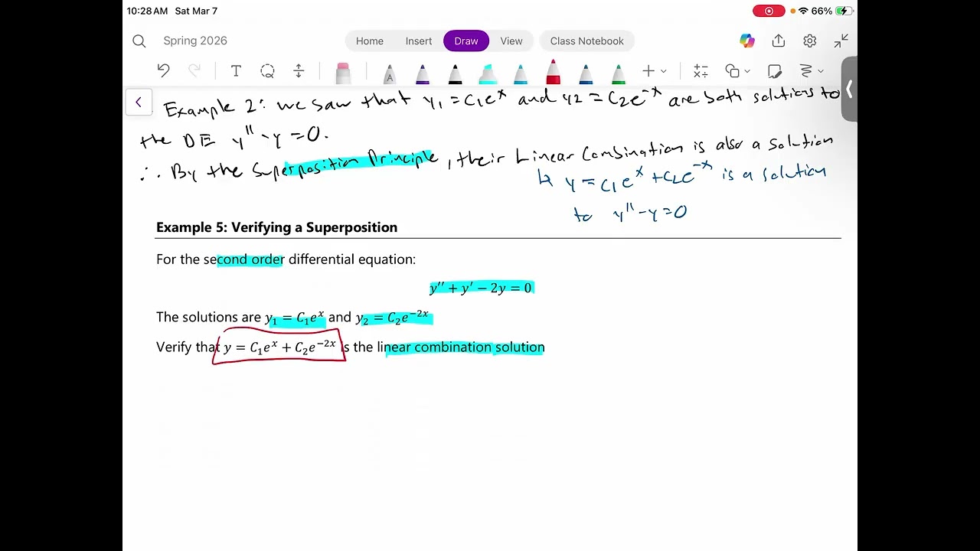Click the Spring 2026 notebook title

[x=195, y=41]
